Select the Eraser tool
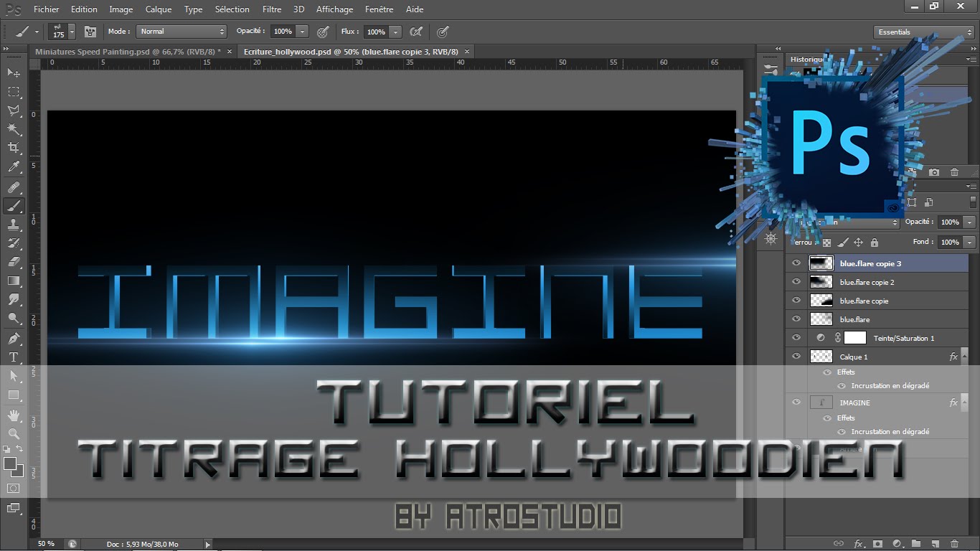The height and width of the screenshot is (551, 980). click(x=14, y=262)
